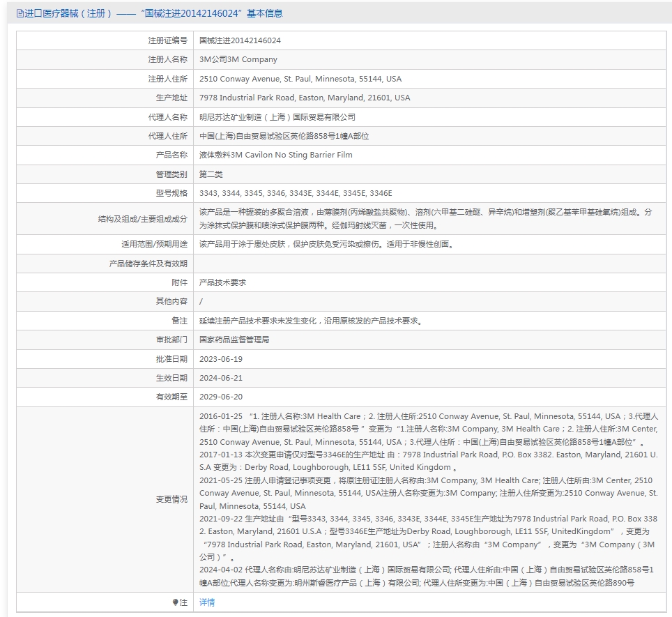Click effective date 2024-06-21
The width and height of the screenshot is (672, 617).
[221, 378]
